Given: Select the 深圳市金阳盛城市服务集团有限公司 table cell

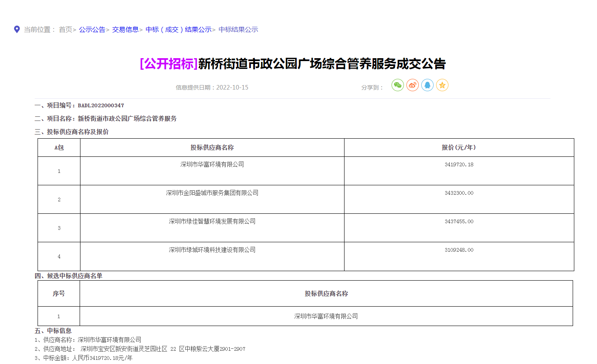Looking at the screenshot, I should [212, 193].
